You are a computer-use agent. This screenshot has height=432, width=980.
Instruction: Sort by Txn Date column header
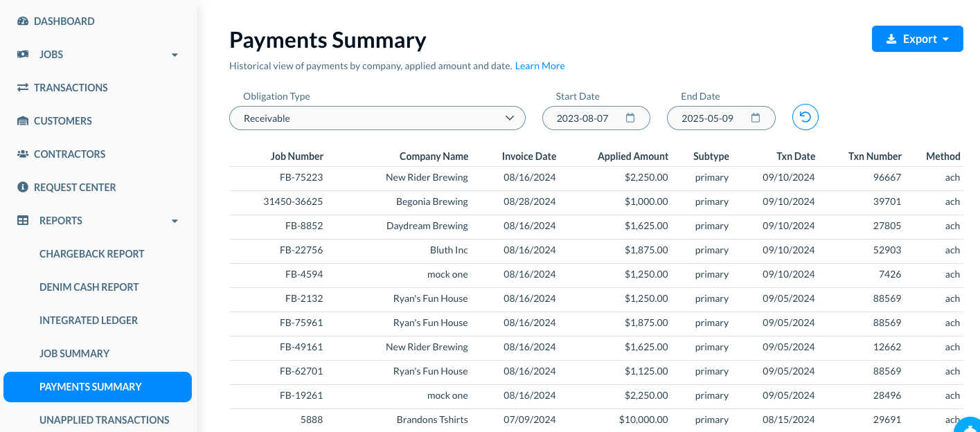(795, 156)
